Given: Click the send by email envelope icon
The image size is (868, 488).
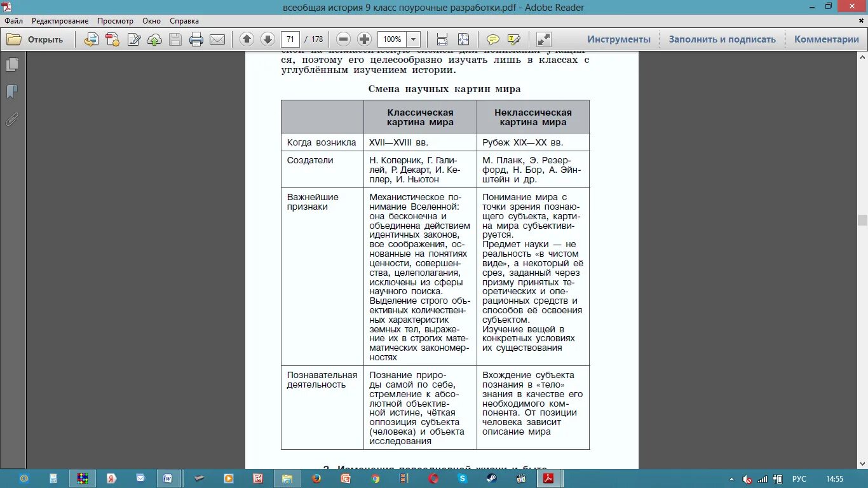Looking at the screenshot, I should (217, 39).
